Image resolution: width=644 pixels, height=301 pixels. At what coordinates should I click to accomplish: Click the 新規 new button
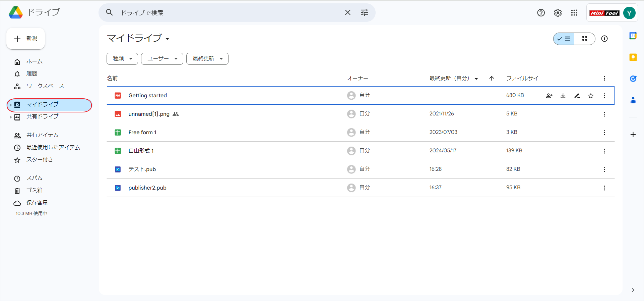pyautogui.click(x=26, y=39)
